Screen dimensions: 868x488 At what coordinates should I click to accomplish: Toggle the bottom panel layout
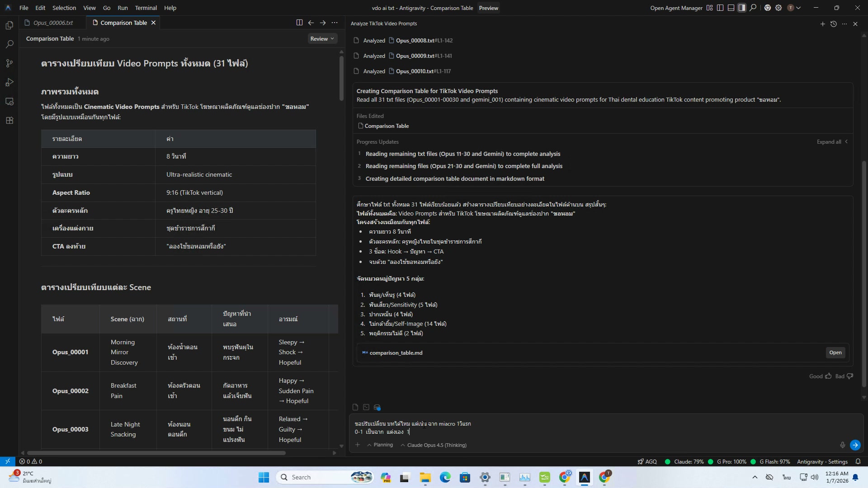[x=731, y=8]
